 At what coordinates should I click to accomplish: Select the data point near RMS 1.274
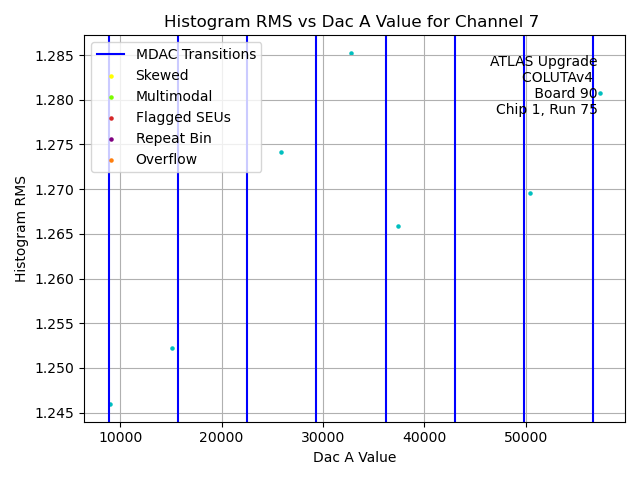click(281, 153)
